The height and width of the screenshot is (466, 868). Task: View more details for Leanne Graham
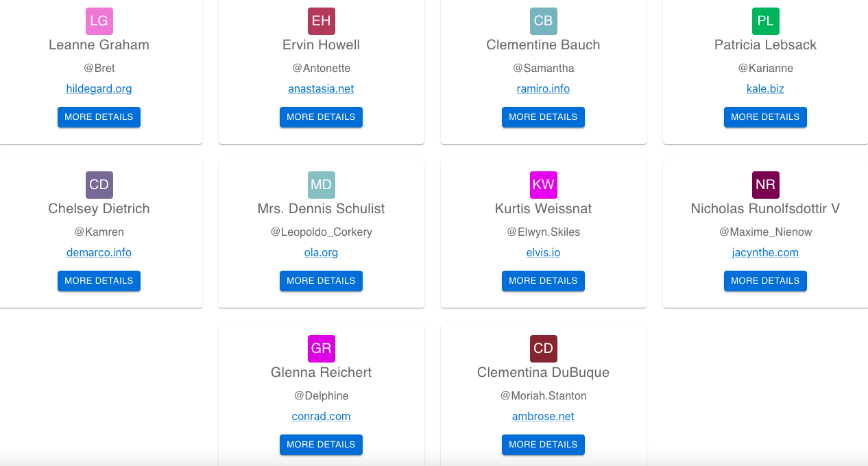point(99,117)
